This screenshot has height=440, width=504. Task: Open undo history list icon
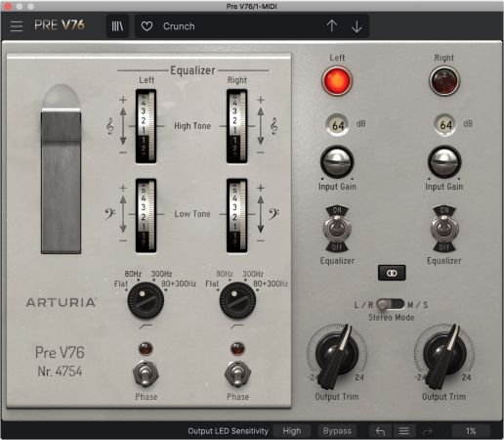click(404, 431)
